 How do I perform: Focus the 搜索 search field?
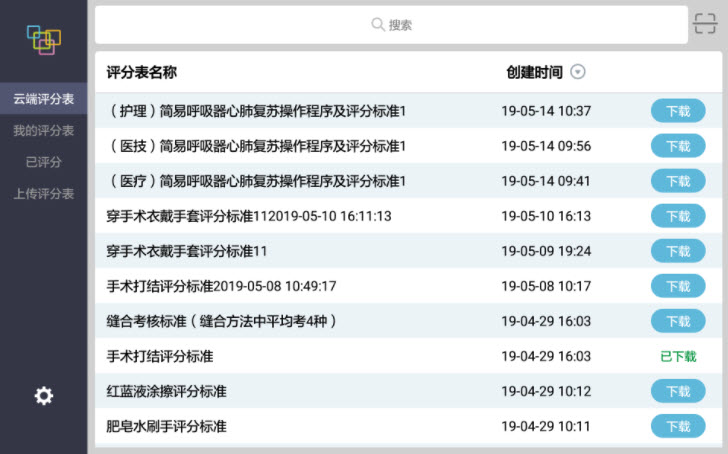coord(391,25)
